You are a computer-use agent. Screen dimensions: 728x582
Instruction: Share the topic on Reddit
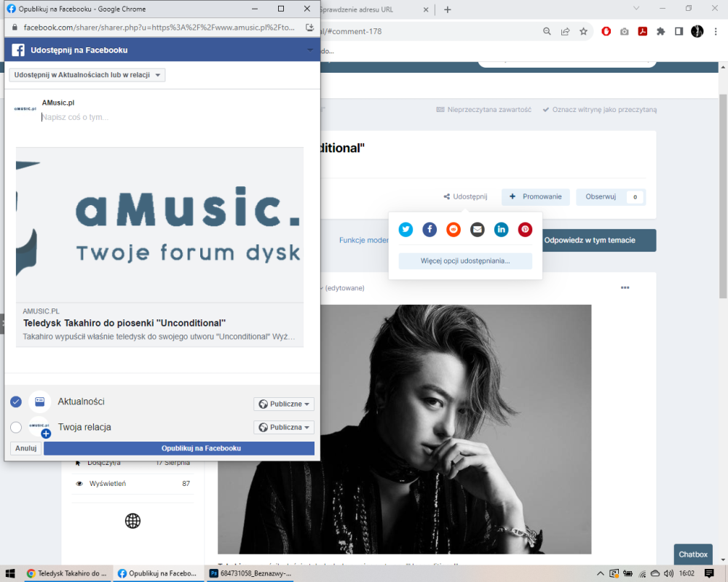tap(454, 230)
